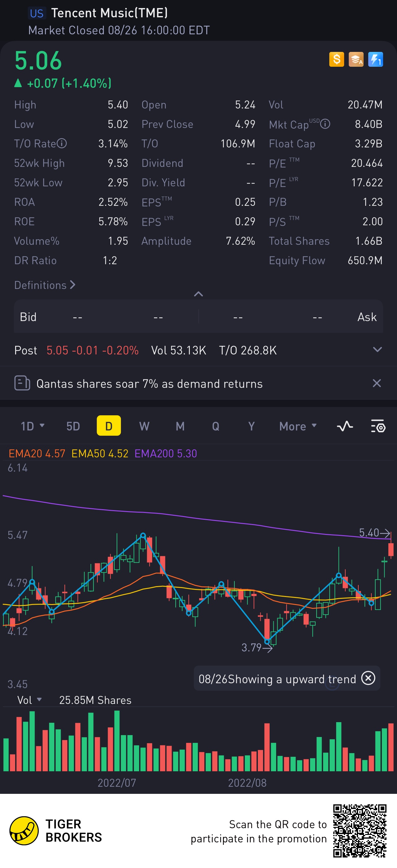Switch to the W weekly chart tab
Image resolution: width=397 pixels, height=868 pixels.
(144, 426)
